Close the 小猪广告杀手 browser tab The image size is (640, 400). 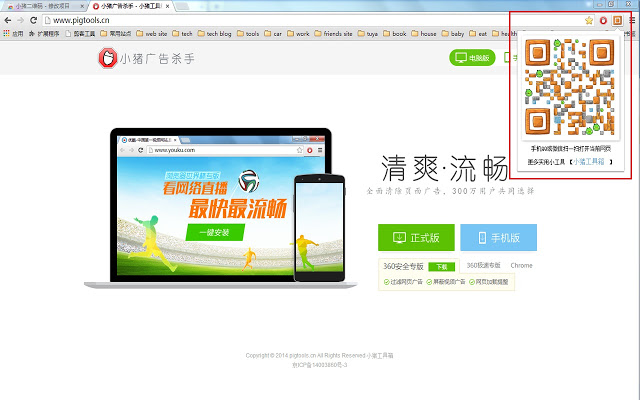click(x=167, y=6)
